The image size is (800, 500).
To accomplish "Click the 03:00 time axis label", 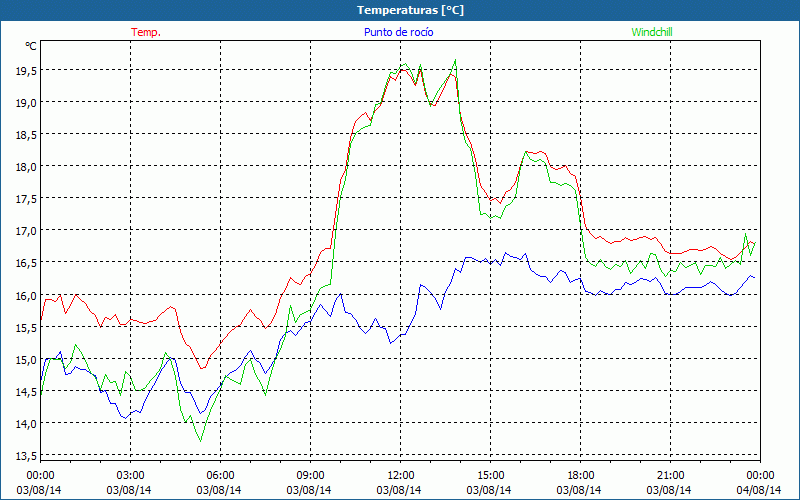I will pos(131,476).
